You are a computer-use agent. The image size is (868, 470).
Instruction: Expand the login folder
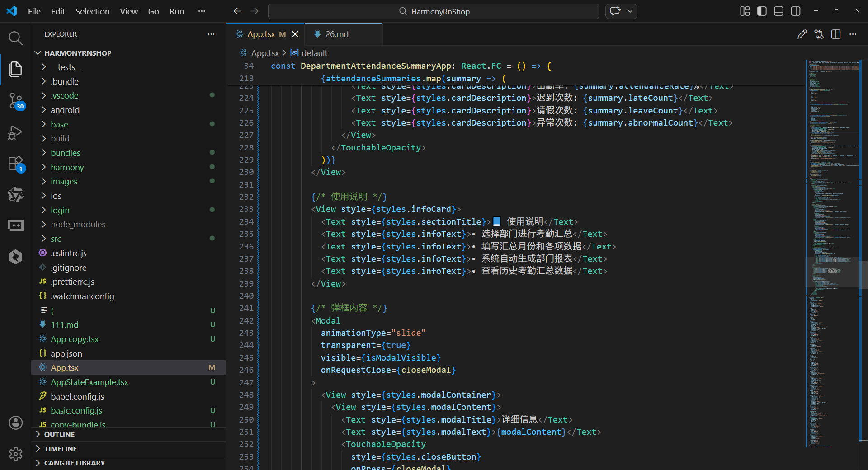click(x=129, y=210)
